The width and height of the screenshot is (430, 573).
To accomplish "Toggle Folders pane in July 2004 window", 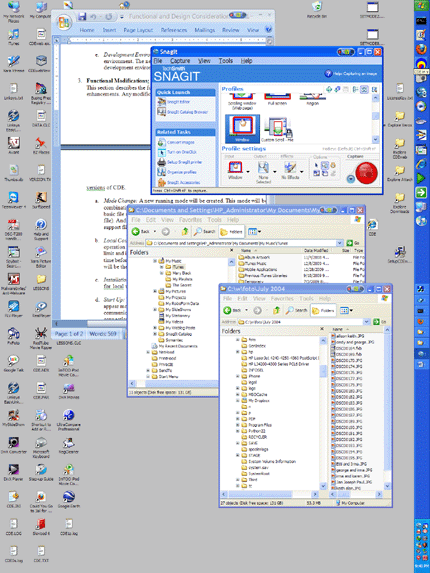I will pyautogui.click(x=323, y=310).
